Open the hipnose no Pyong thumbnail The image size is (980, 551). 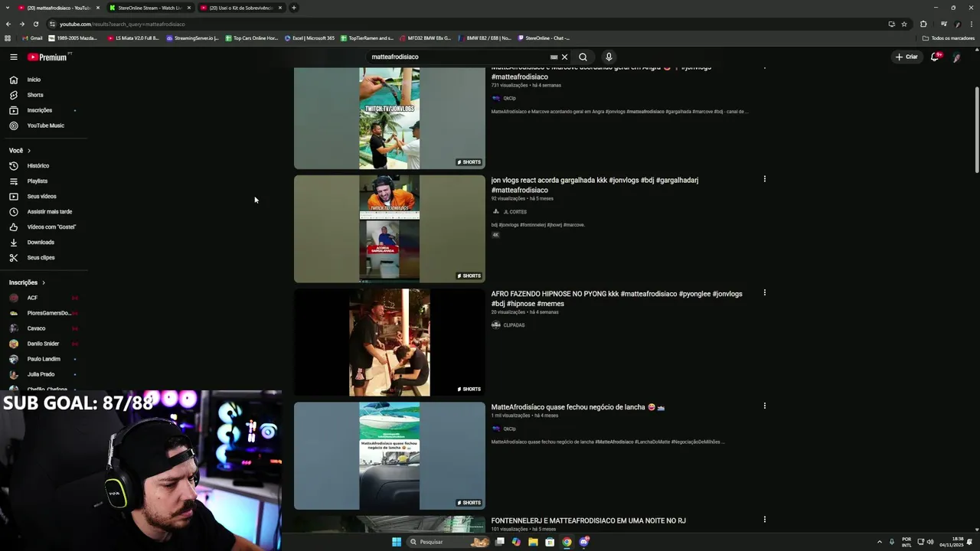pos(390,343)
